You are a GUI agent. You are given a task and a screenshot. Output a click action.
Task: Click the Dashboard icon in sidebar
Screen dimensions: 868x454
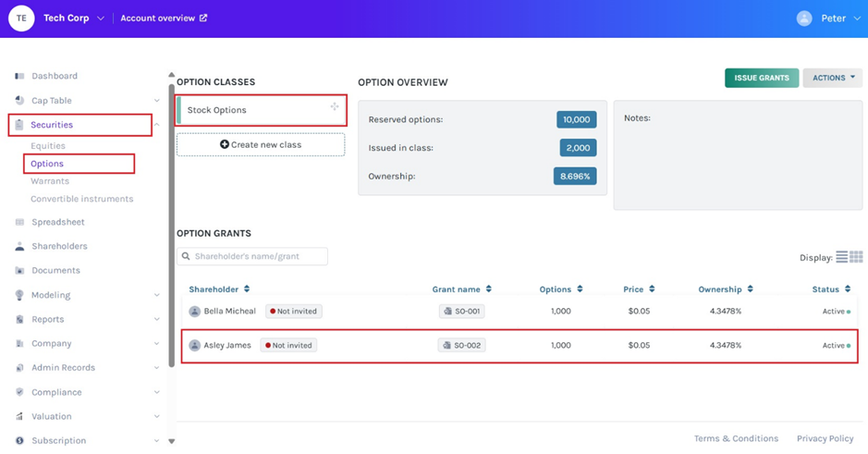(19, 76)
